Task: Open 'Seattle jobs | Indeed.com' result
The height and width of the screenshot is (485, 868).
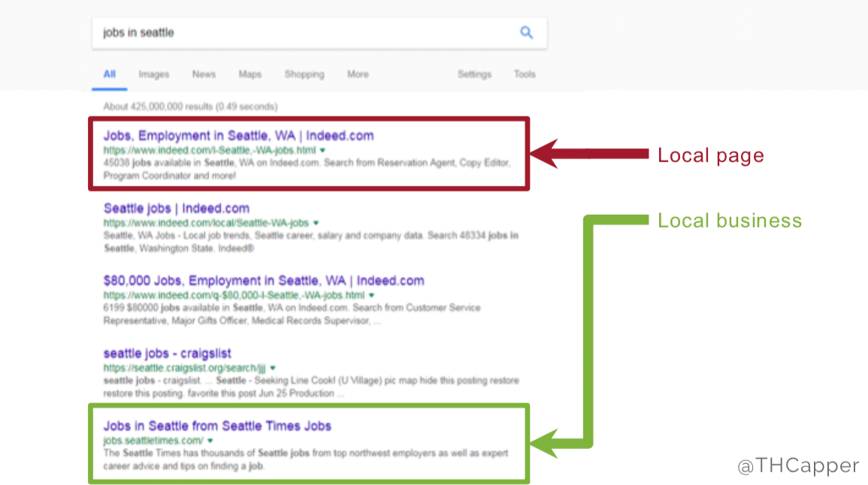Action: [x=177, y=208]
